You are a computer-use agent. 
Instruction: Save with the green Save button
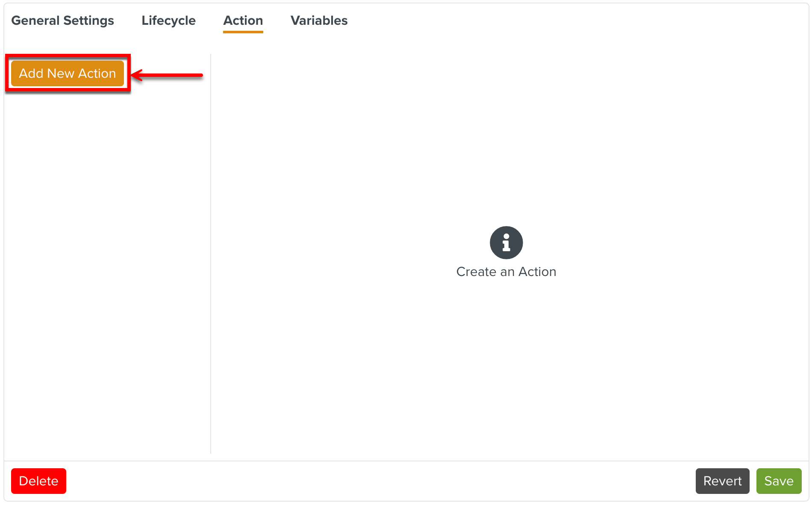point(779,481)
